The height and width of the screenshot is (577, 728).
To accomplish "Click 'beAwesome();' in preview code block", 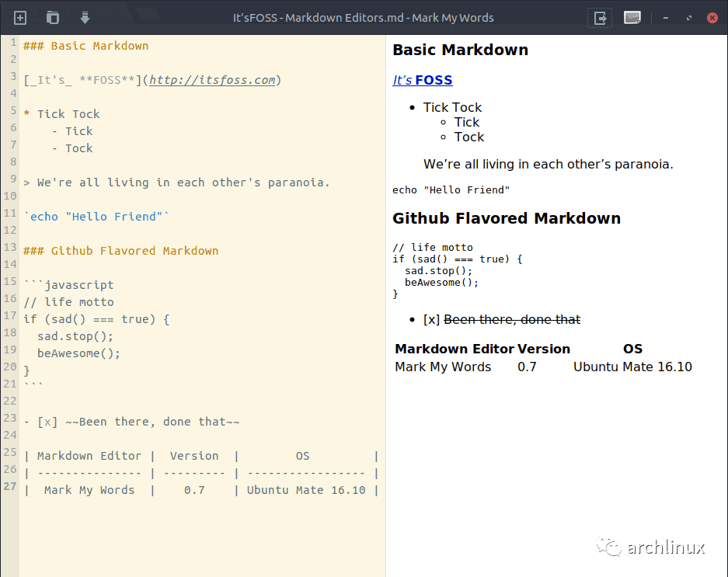I will pos(441,282).
